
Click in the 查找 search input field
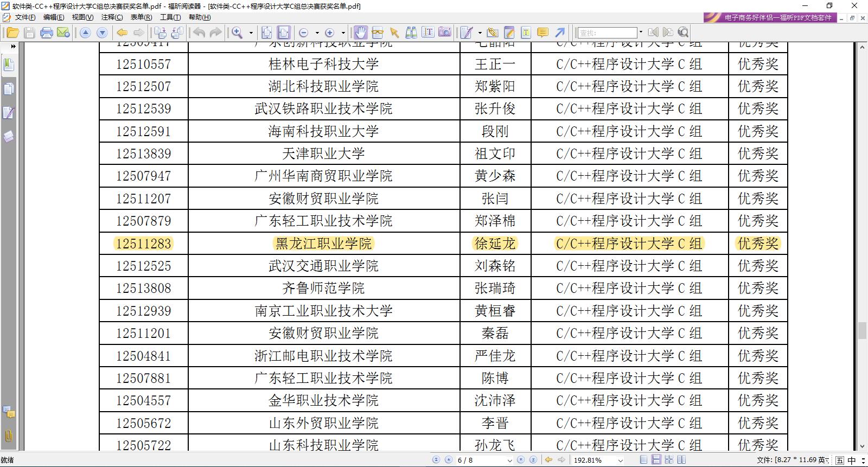point(607,33)
